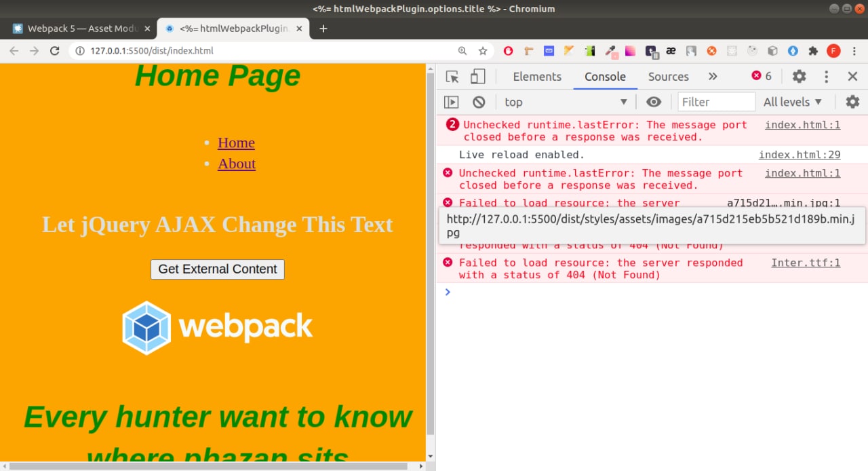This screenshot has height=471, width=868.
Task: Follow the Home navigation link
Action: coord(236,143)
